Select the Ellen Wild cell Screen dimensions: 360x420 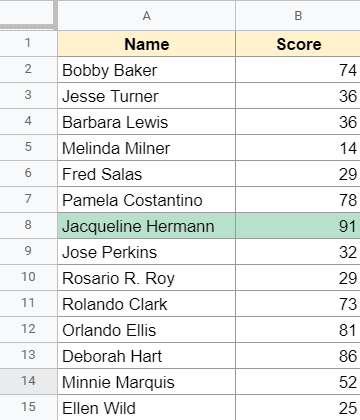pyautogui.click(x=146, y=408)
